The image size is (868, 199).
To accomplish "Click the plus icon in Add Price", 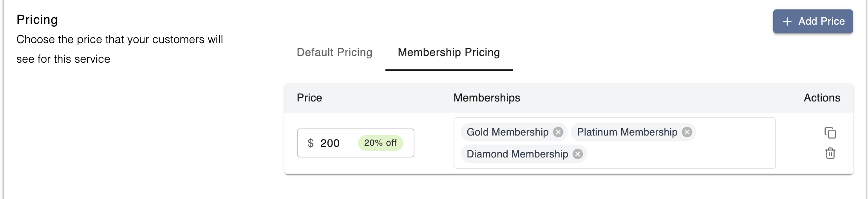I will pos(787,22).
